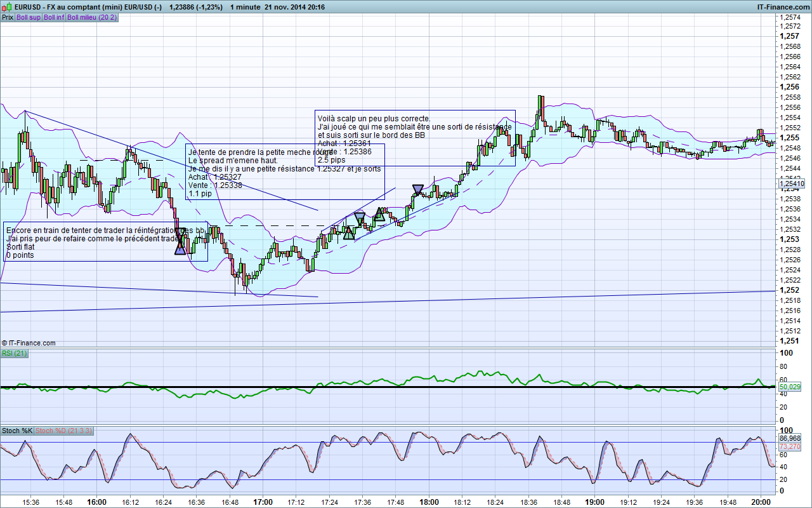This screenshot has height=508, width=812.
Task: Click the 1,252 price axis label
Action: (x=789, y=290)
